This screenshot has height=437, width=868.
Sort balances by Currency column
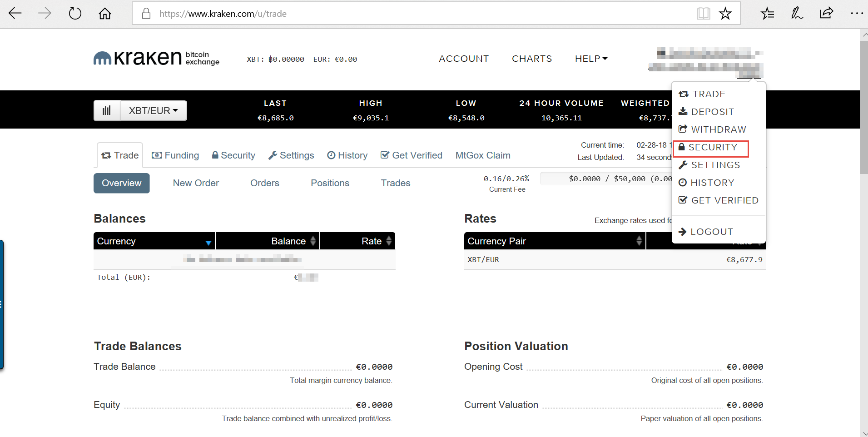[x=154, y=241]
